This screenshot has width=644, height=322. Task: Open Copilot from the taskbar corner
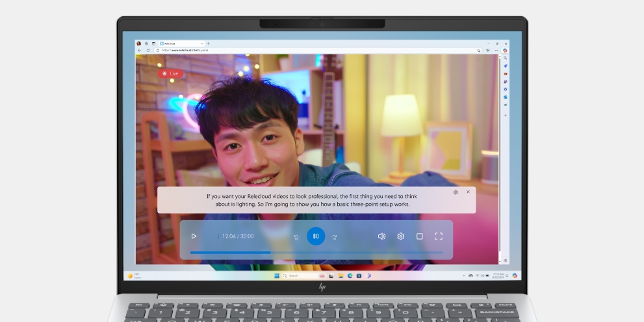coord(515,276)
